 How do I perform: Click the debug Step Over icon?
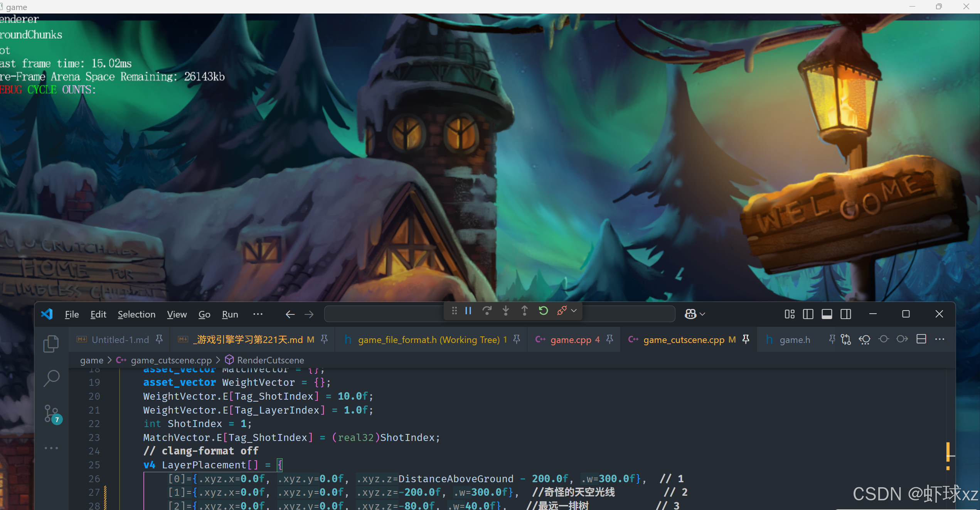tap(487, 311)
